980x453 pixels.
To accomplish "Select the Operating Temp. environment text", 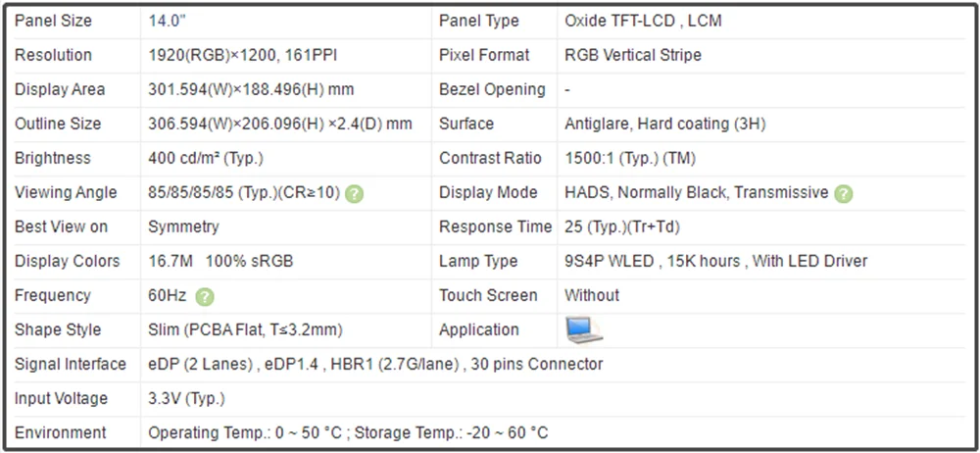I will tap(348, 432).
